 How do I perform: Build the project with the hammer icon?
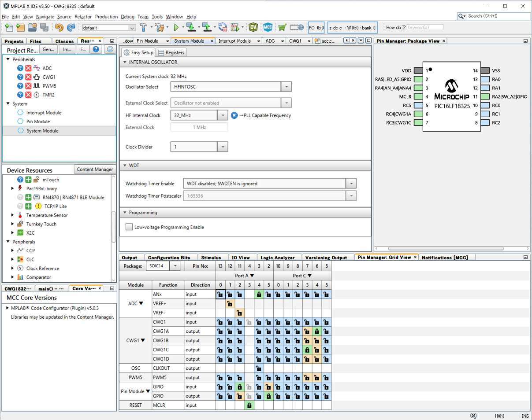143,27
